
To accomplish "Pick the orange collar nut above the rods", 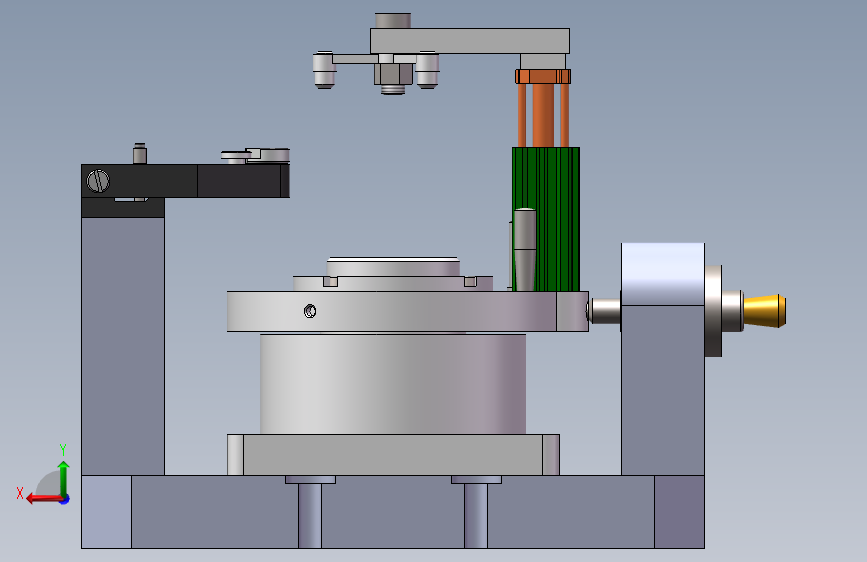I will [x=543, y=76].
